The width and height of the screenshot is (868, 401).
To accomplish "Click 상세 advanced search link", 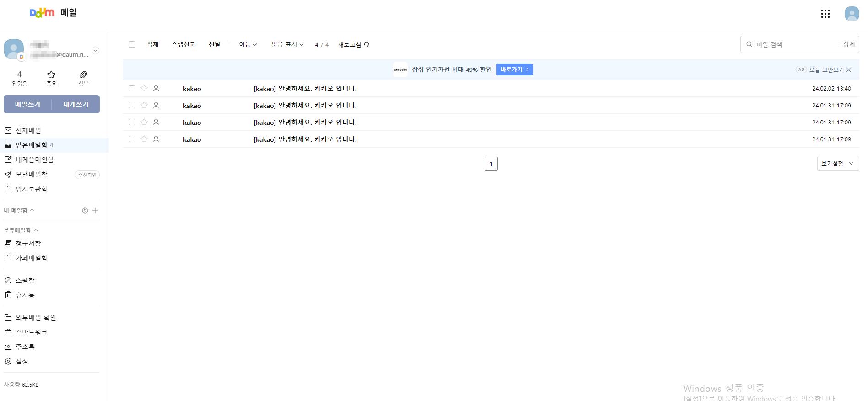I will coord(849,44).
